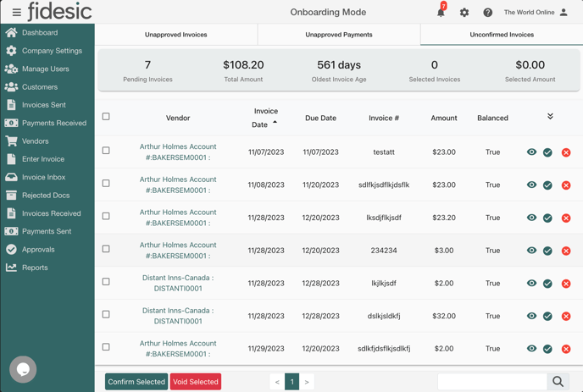Click the search magnifier button
The image size is (583, 392).
click(x=558, y=382)
